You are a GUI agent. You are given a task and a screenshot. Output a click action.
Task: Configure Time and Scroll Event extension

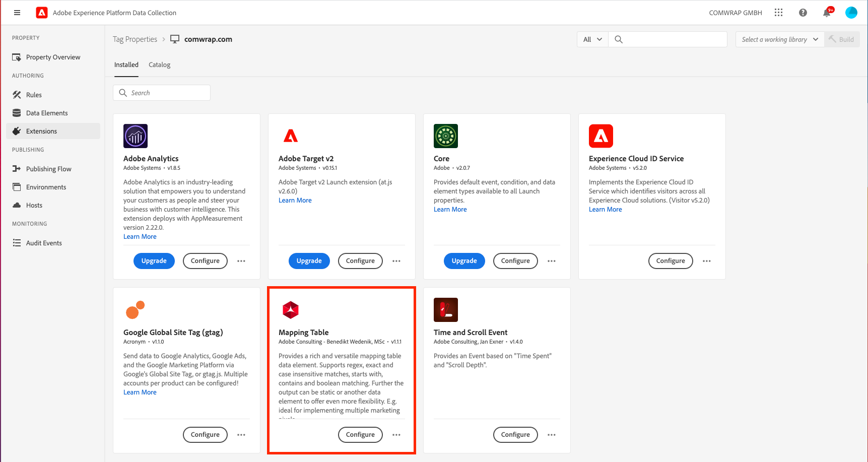pyautogui.click(x=515, y=435)
